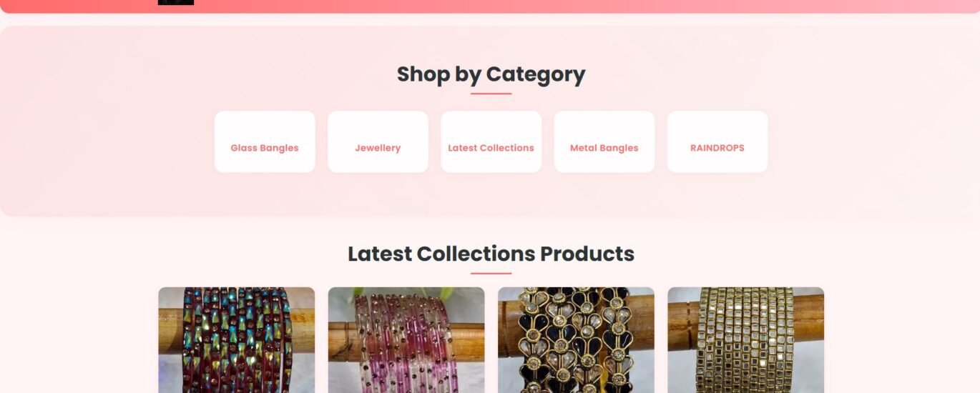Click the Shop by Category heading

[491, 74]
